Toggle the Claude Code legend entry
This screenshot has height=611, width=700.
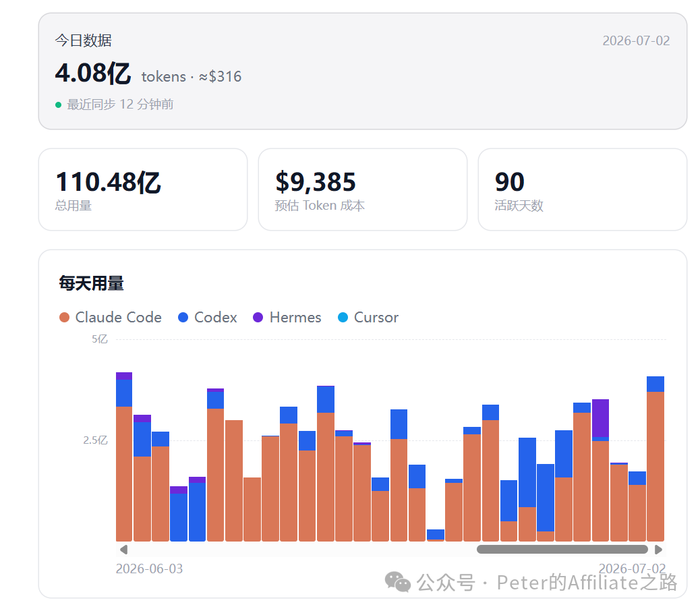pyautogui.click(x=111, y=318)
